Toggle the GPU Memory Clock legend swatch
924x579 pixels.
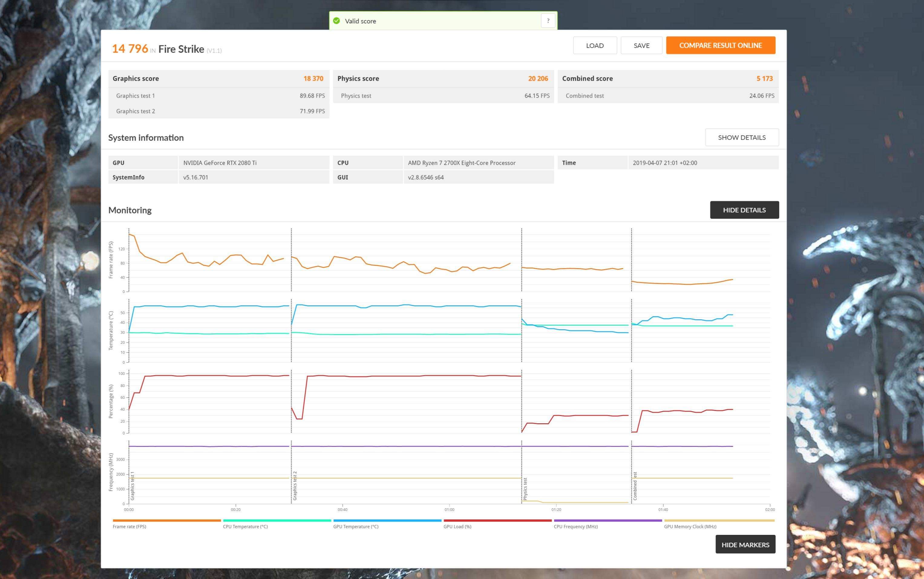(719, 520)
